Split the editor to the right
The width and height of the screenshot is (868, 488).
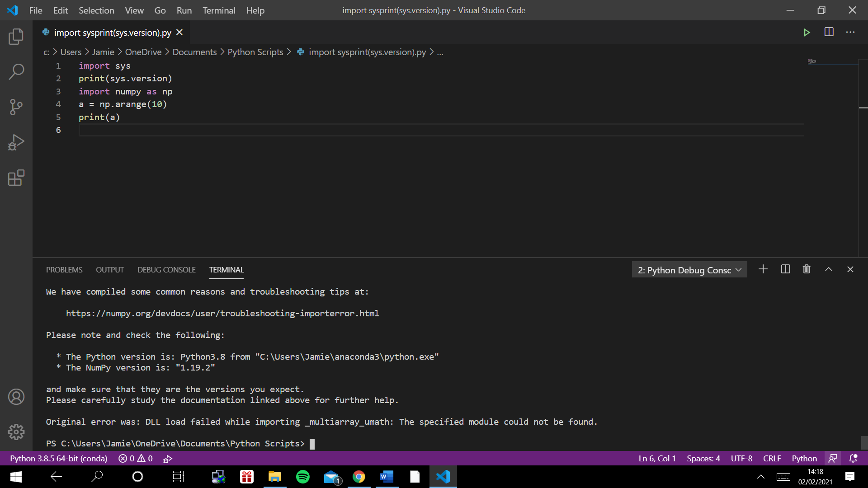tap(829, 32)
